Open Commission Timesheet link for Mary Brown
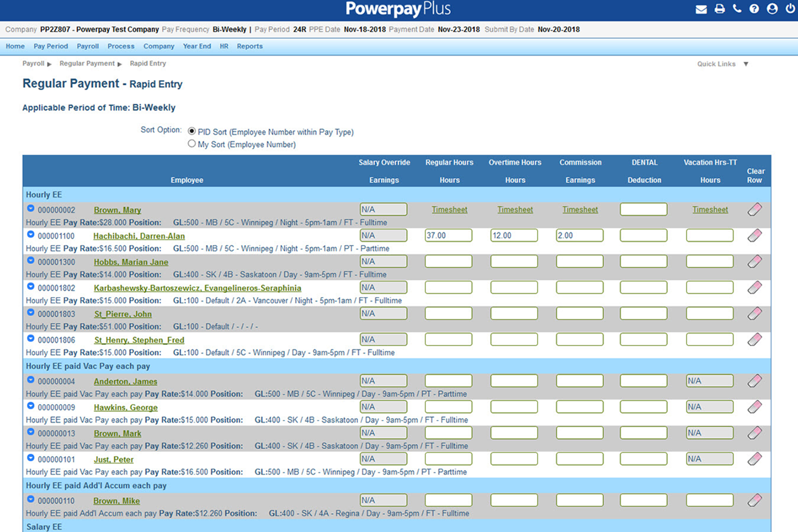The height and width of the screenshot is (532, 798). coord(580,210)
